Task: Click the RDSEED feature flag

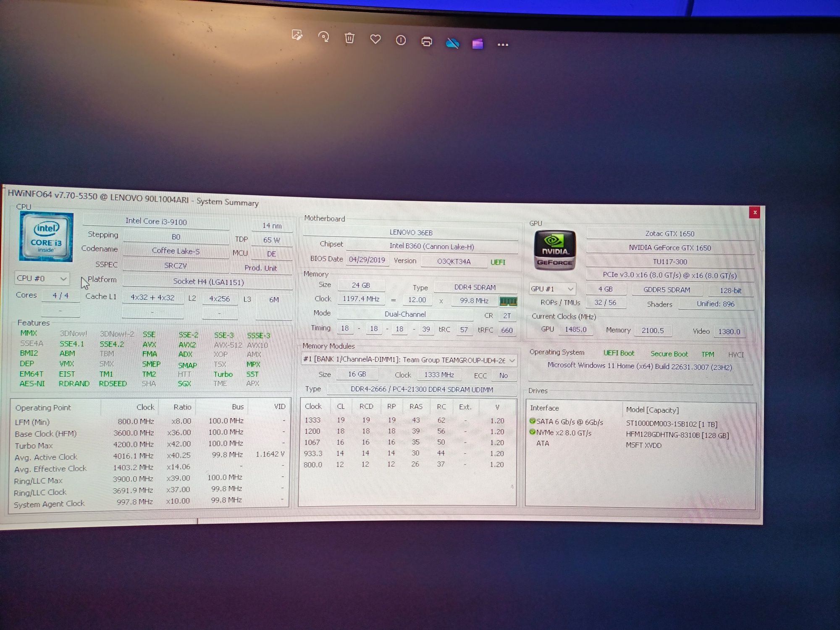Action: point(113,383)
